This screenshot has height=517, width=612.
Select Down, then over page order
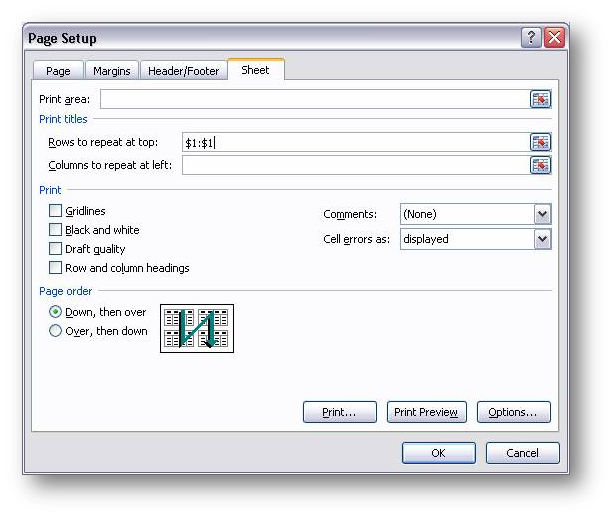click(56, 312)
